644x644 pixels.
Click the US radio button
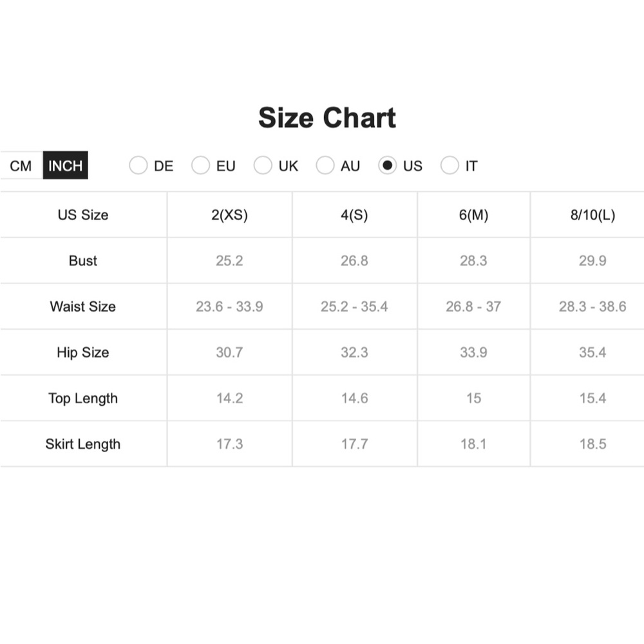(x=387, y=165)
